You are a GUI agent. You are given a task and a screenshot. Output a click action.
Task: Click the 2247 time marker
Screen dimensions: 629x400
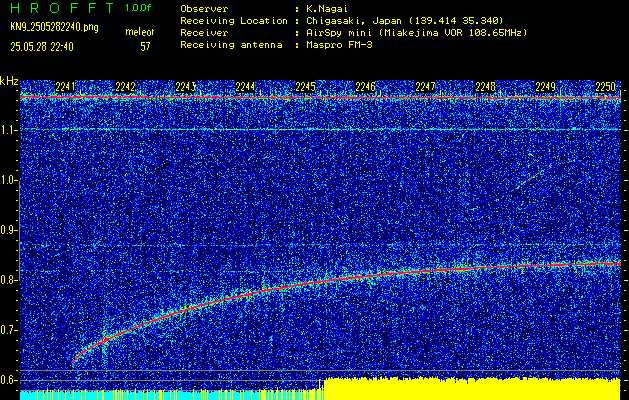point(425,87)
